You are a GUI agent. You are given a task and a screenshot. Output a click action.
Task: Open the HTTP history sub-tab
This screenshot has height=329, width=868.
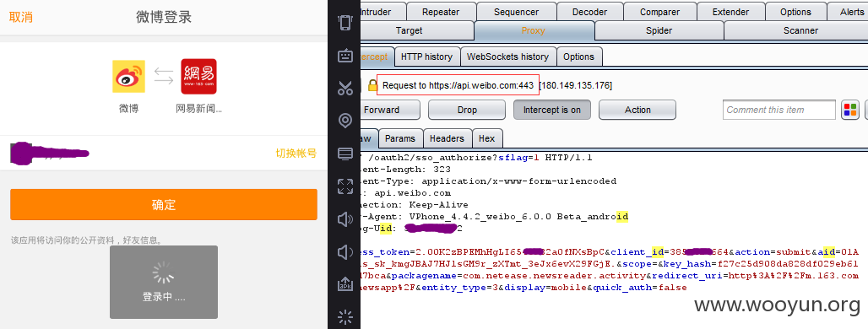[x=426, y=57]
